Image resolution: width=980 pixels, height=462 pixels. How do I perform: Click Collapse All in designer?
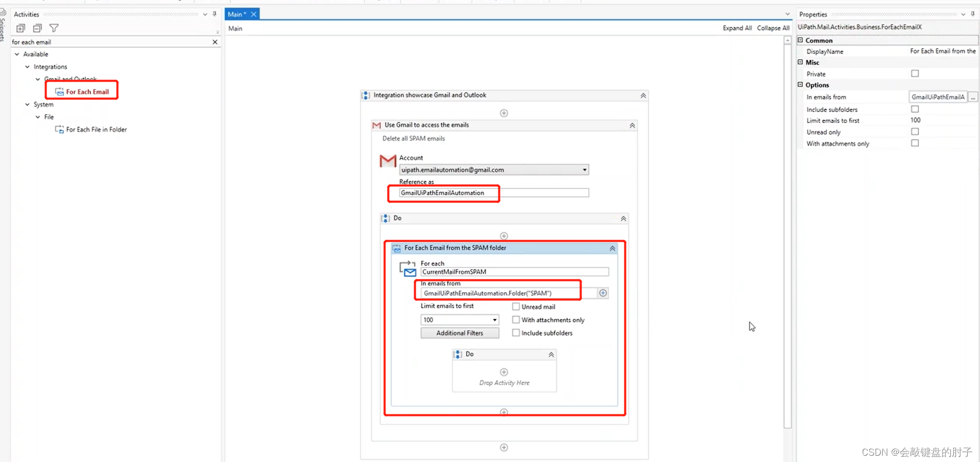773,28
